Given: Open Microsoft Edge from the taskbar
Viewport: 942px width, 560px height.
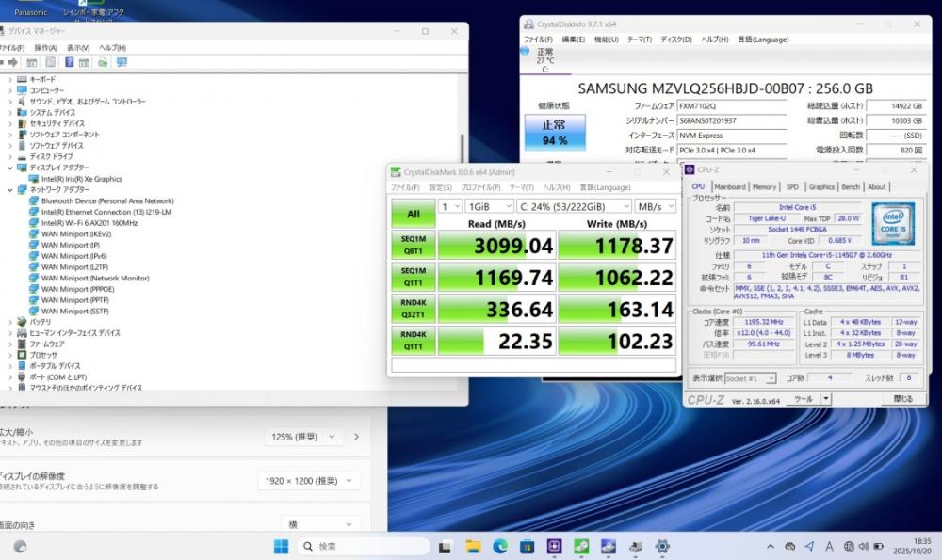Looking at the screenshot, I should click(x=500, y=546).
